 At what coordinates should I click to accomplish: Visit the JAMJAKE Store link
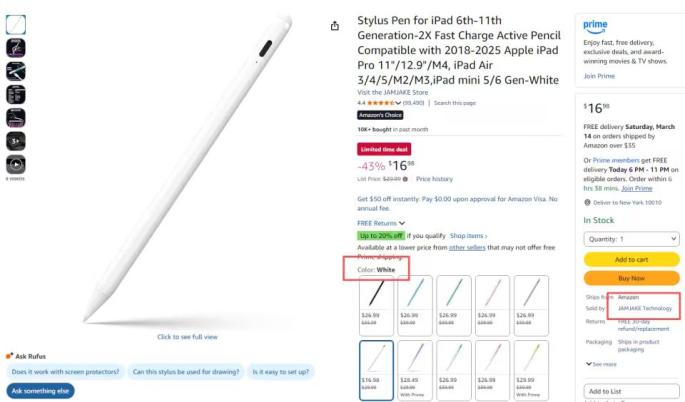click(x=392, y=93)
